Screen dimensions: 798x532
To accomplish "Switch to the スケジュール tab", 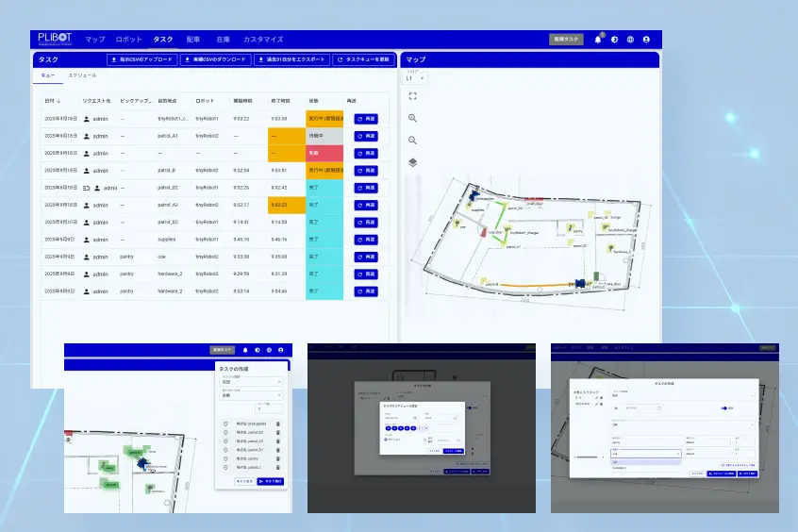I will tap(82, 75).
